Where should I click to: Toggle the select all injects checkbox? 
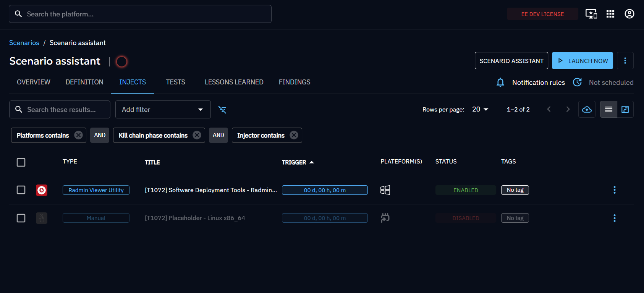point(21,162)
